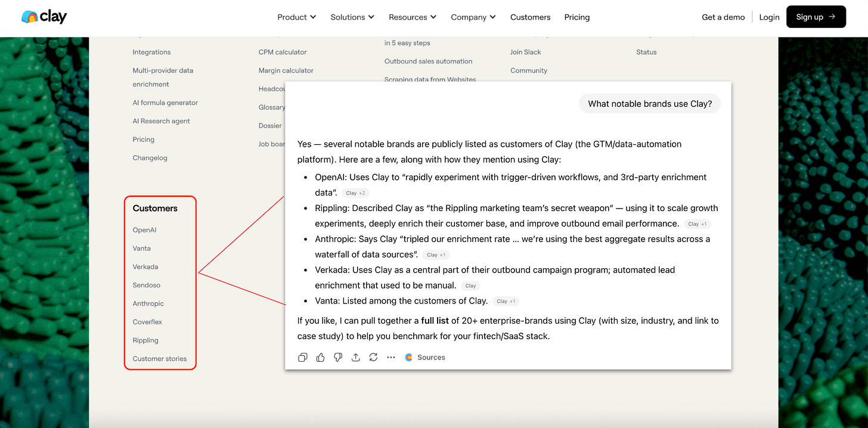Click the Clay logo in header
Viewport: 868px width, 428px height.
pos(44,17)
